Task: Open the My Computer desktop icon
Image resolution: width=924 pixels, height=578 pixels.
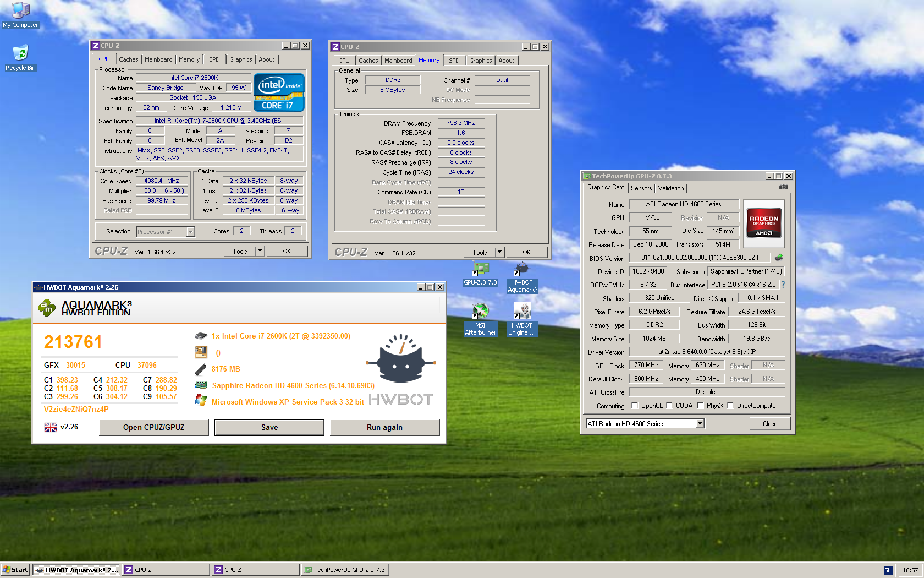Action: (20, 15)
